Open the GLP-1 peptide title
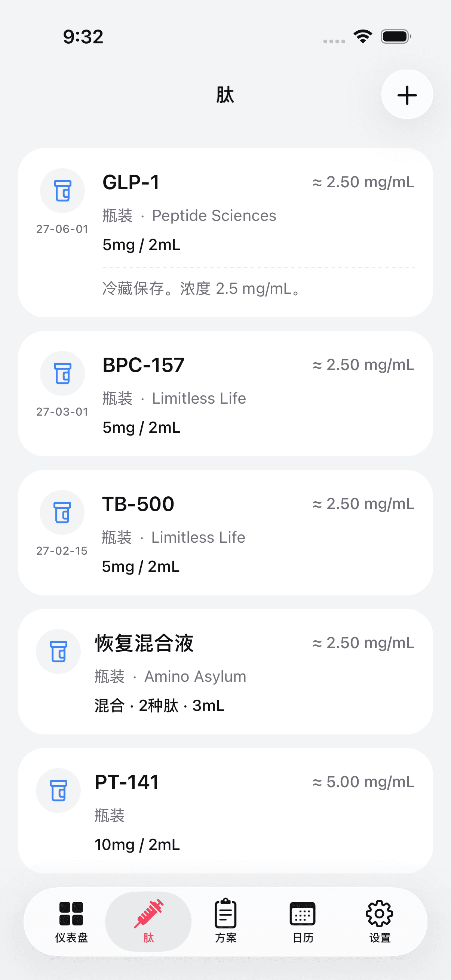This screenshot has height=980, width=451. (131, 182)
